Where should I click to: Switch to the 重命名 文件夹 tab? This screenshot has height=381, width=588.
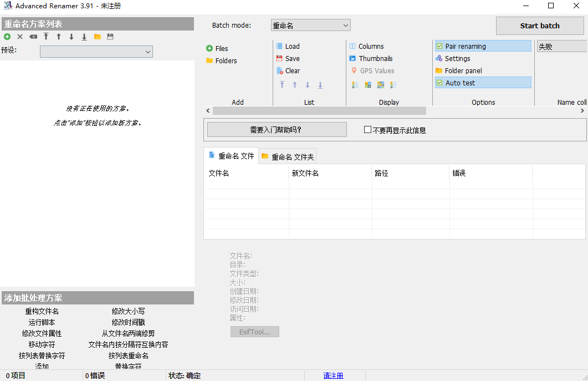(x=288, y=156)
